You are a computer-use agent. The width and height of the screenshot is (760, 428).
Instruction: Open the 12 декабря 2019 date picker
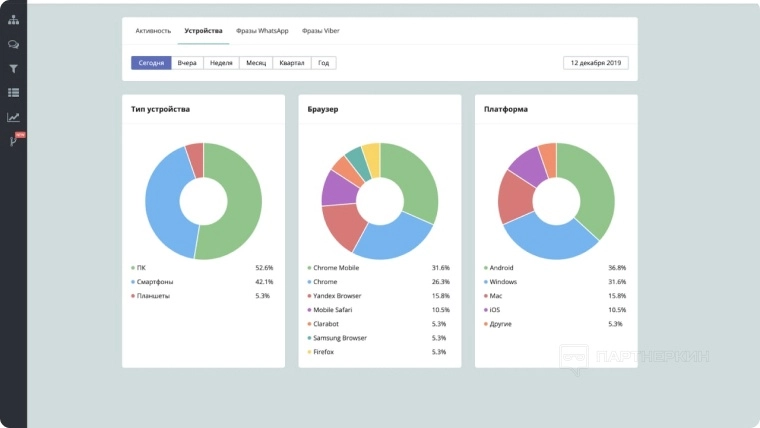596,63
